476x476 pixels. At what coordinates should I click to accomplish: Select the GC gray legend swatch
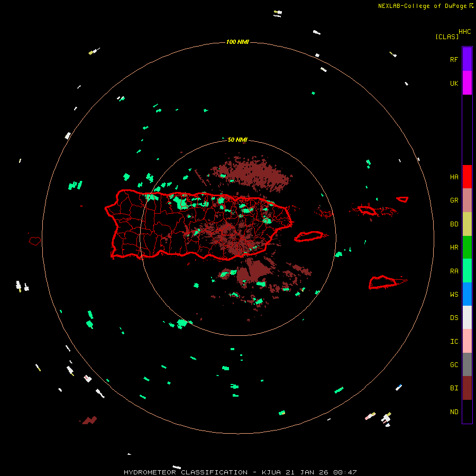point(467,364)
